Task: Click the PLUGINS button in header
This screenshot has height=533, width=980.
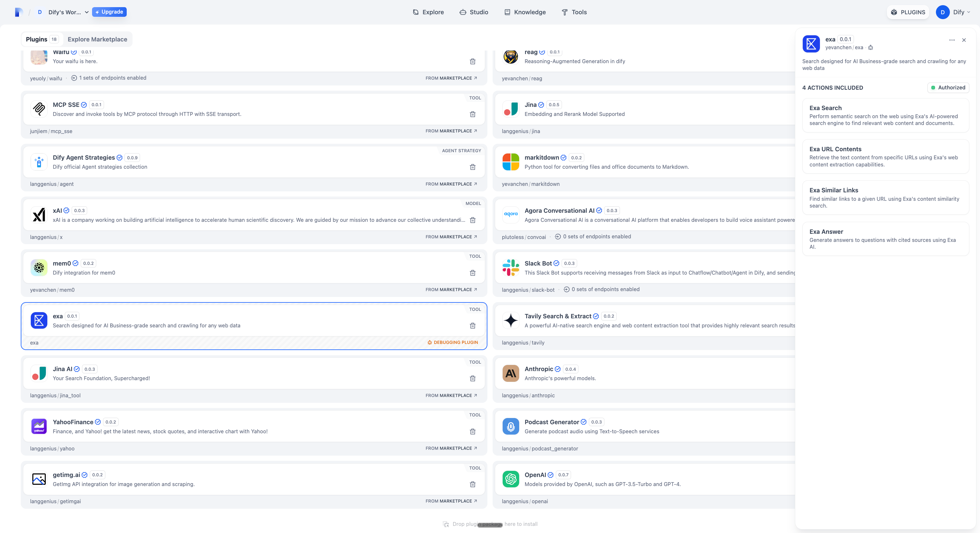Action: click(x=908, y=12)
